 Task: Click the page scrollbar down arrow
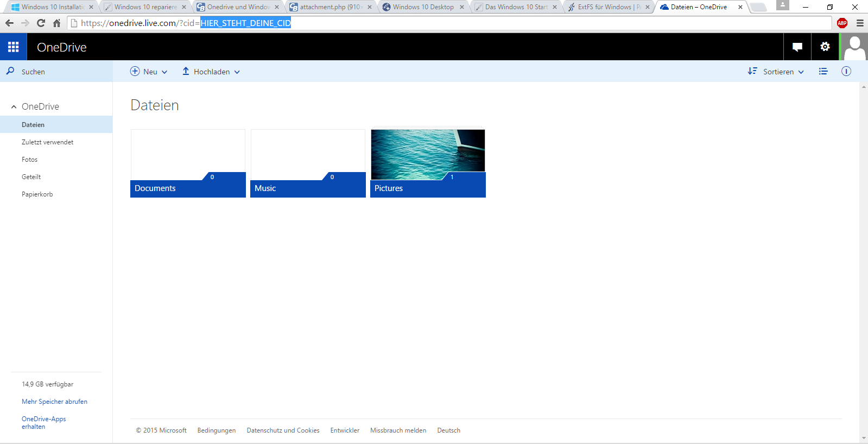click(x=864, y=439)
